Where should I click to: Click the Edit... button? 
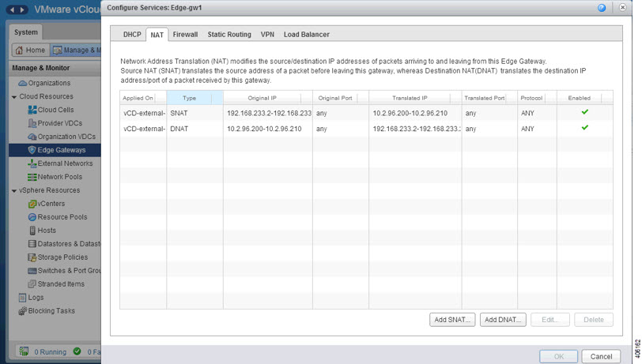pos(549,320)
